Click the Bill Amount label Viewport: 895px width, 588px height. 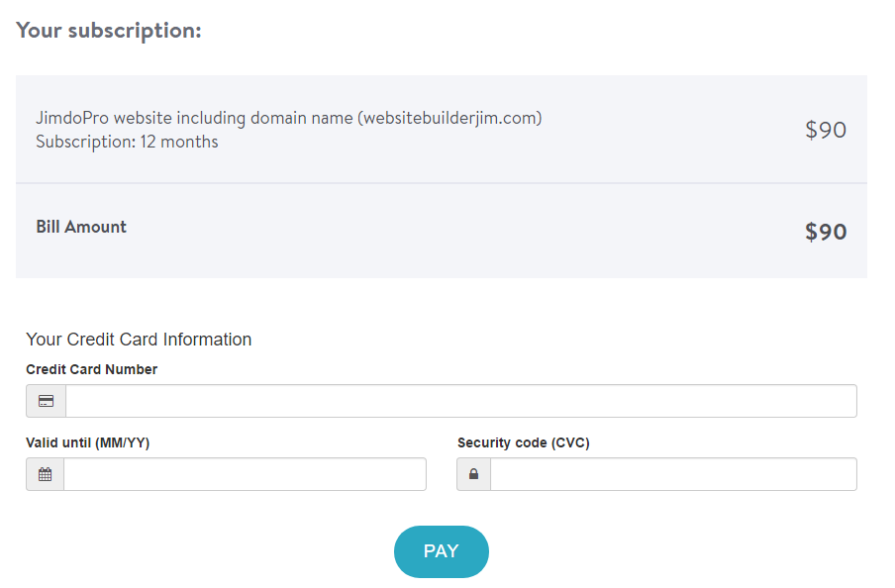81,227
